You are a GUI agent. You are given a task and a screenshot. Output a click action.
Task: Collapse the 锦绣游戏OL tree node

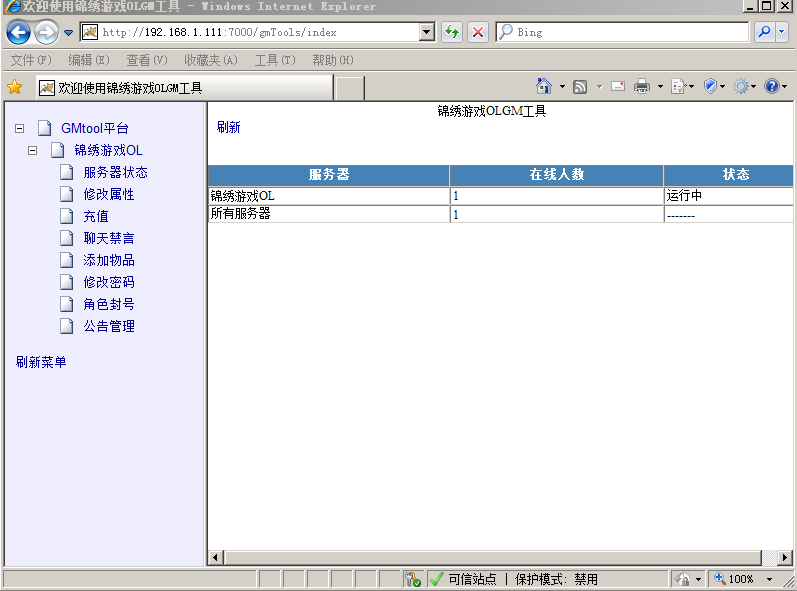point(33,150)
